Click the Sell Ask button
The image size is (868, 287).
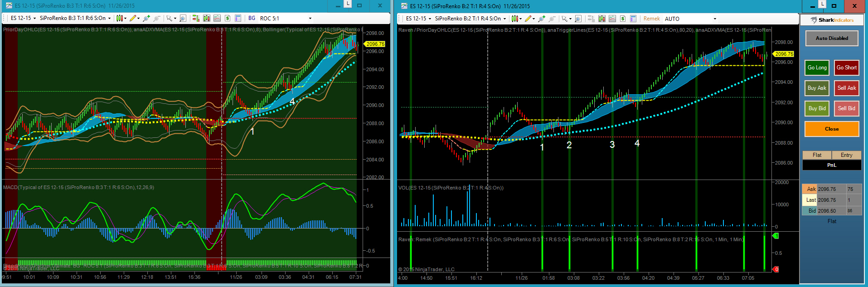[846, 88]
